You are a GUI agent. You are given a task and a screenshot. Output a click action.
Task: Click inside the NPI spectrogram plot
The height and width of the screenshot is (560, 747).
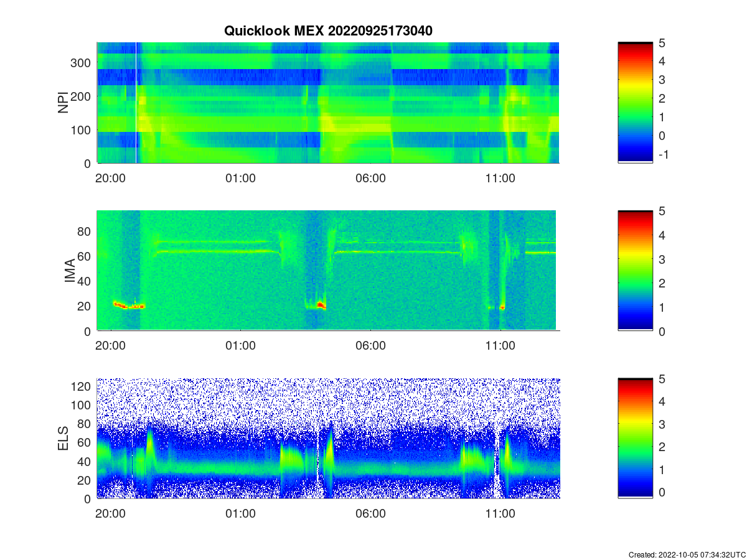(x=328, y=103)
